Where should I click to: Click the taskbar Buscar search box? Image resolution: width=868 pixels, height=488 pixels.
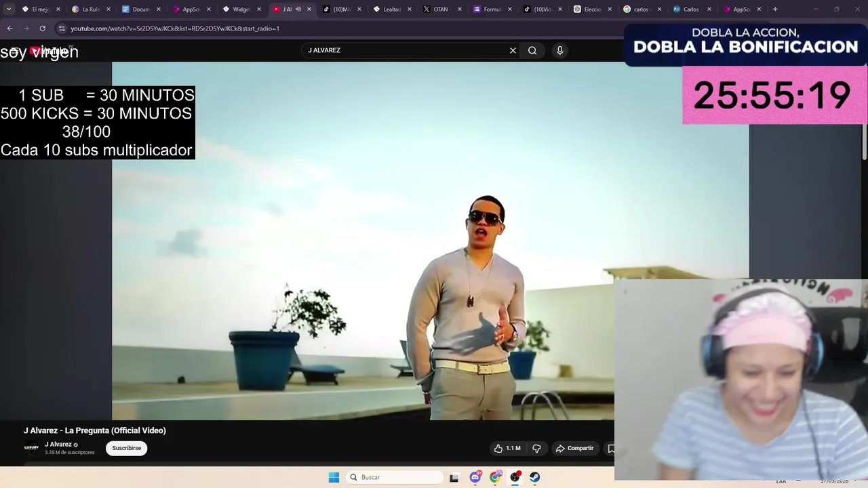(x=395, y=477)
